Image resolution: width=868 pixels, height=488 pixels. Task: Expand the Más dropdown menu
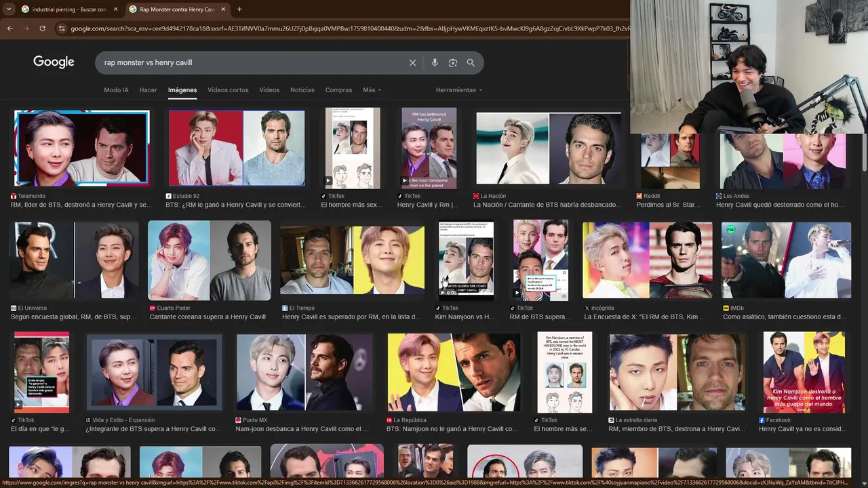click(372, 90)
